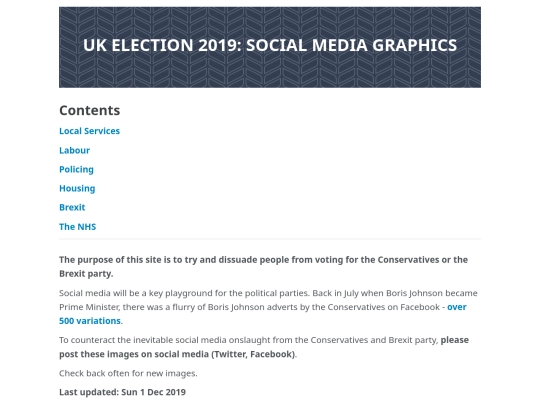Click the UK Election 2019 banner title
Screen dimensions: 540x405
[270, 45]
